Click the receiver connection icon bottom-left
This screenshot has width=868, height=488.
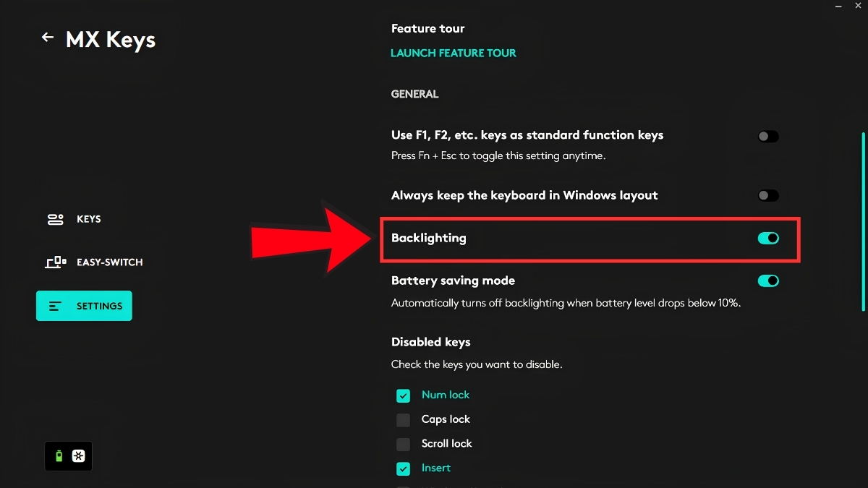click(x=79, y=456)
